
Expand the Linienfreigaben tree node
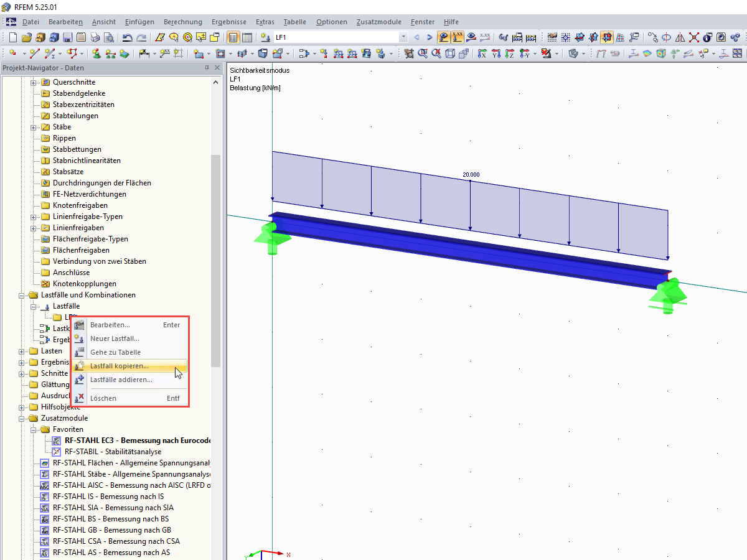click(34, 228)
